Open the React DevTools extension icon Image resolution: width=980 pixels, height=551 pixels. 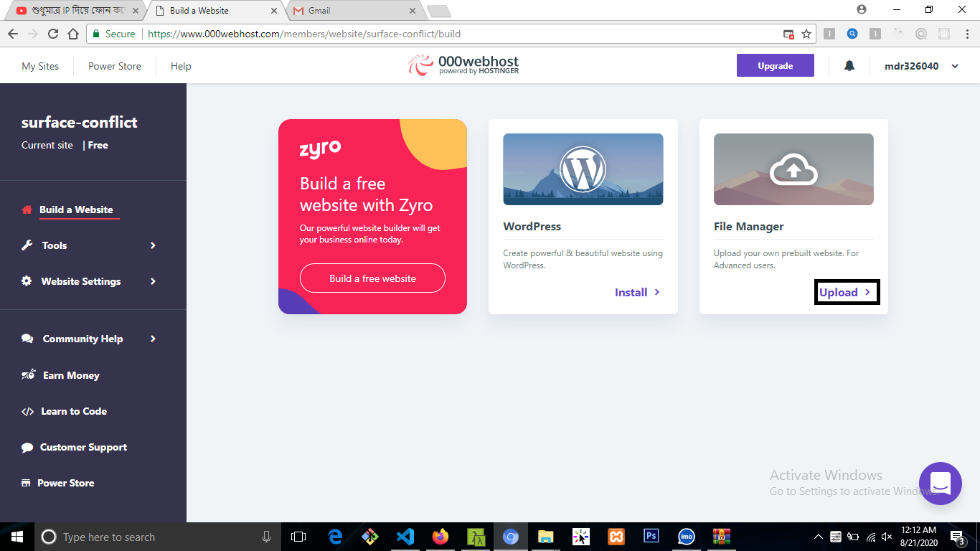pos(944,34)
